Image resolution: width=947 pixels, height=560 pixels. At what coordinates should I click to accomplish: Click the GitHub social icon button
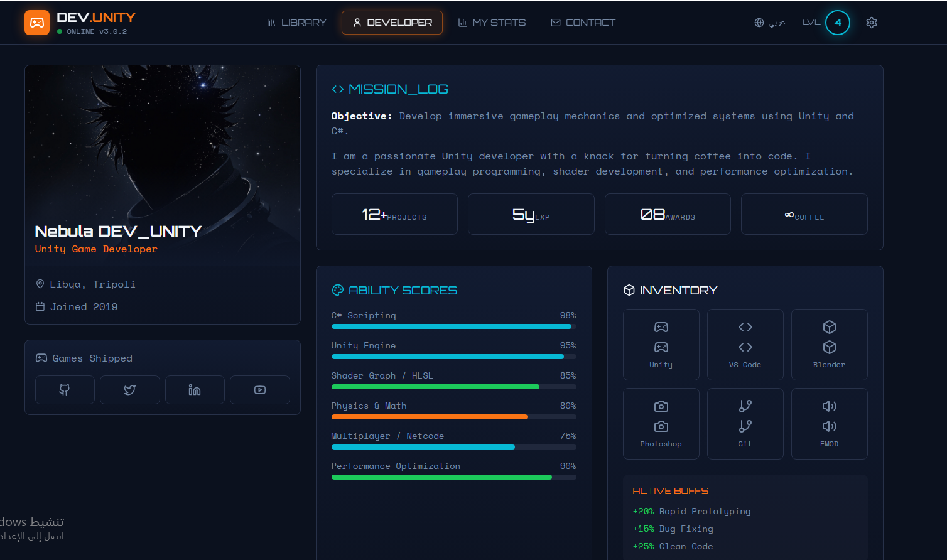65,390
